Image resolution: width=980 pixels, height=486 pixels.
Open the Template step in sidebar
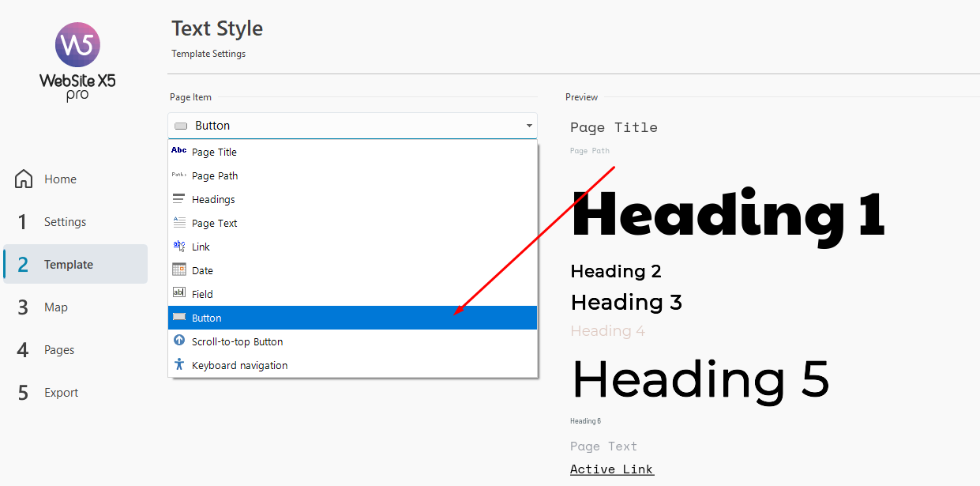click(69, 265)
